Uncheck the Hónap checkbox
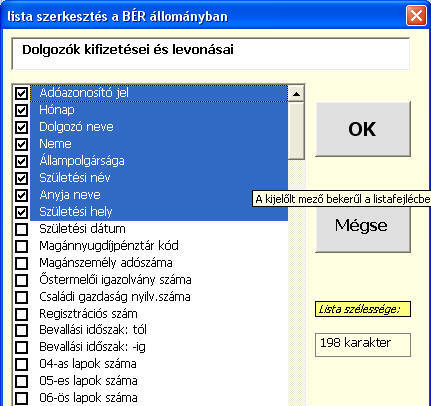Image resolution: width=431 pixels, height=406 pixels. (21, 110)
